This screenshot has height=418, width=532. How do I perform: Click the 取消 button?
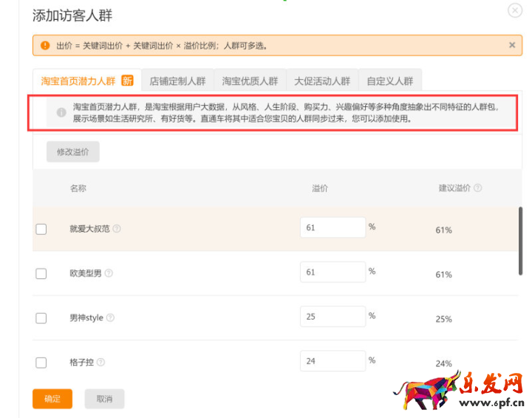(x=103, y=399)
